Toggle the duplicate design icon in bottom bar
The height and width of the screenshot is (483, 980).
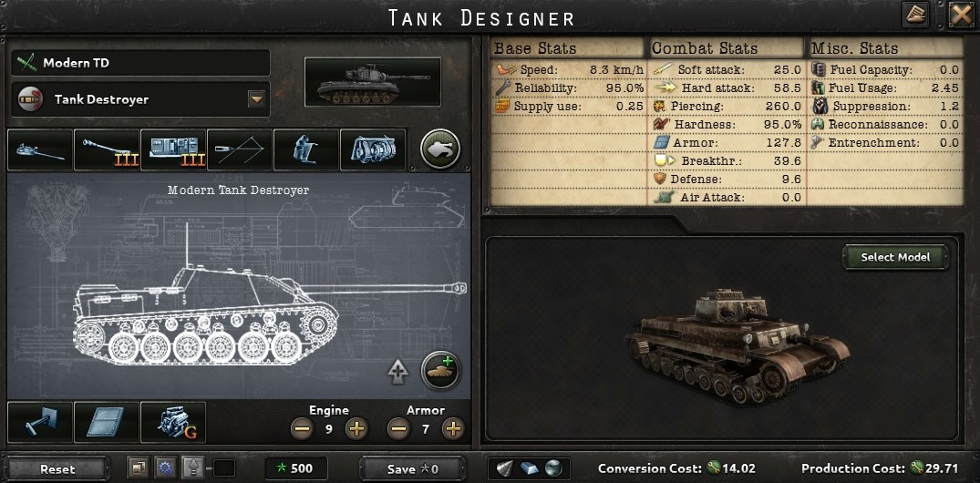(138, 468)
